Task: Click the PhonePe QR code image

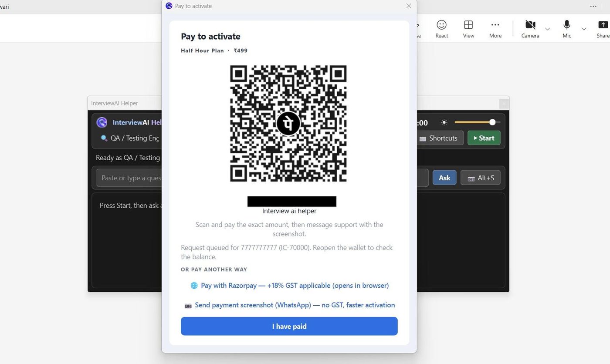Action: tap(288, 124)
